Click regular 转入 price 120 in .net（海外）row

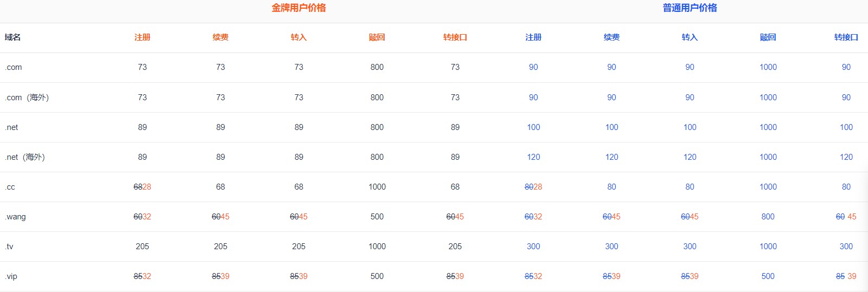(690, 157)
